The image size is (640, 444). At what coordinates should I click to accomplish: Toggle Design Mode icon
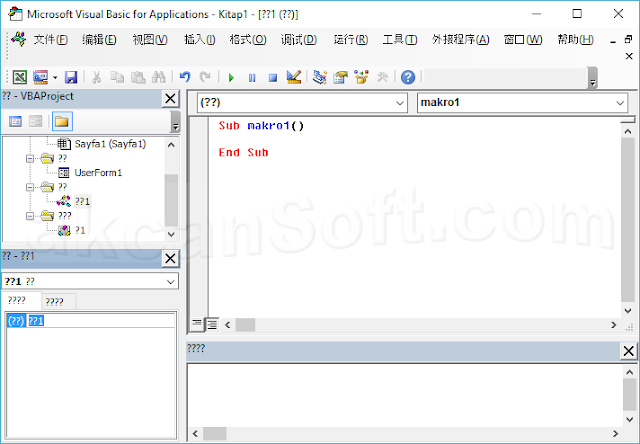tap(293, 77)
